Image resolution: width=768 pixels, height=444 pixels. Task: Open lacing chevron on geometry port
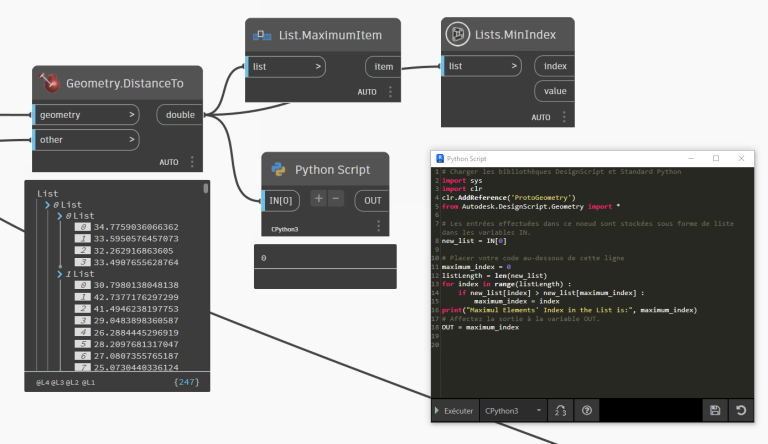tap(131, 115)
